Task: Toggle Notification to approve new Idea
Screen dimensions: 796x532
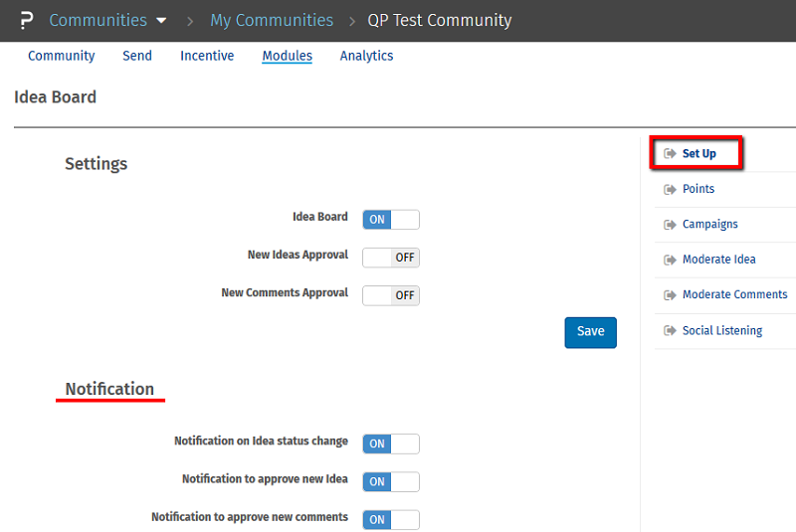Action: click(391, 481)
